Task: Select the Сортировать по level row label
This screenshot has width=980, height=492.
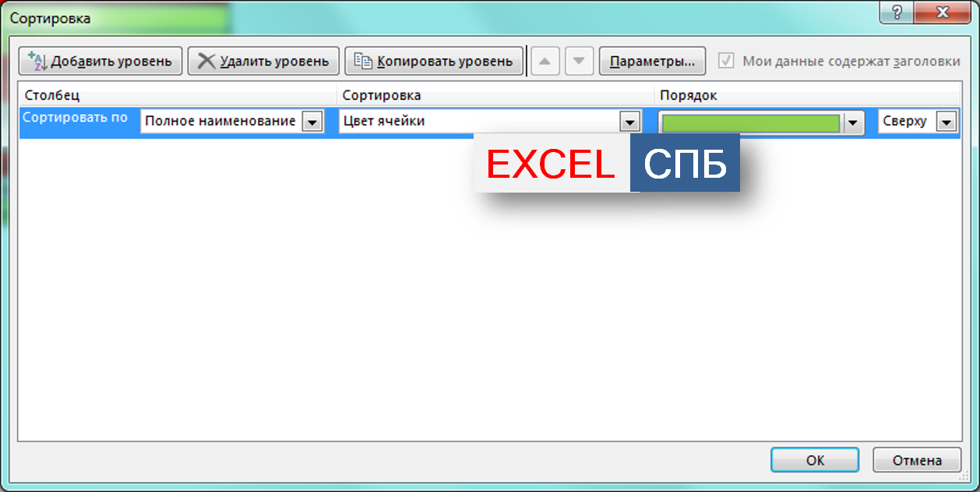Action: 76,119
